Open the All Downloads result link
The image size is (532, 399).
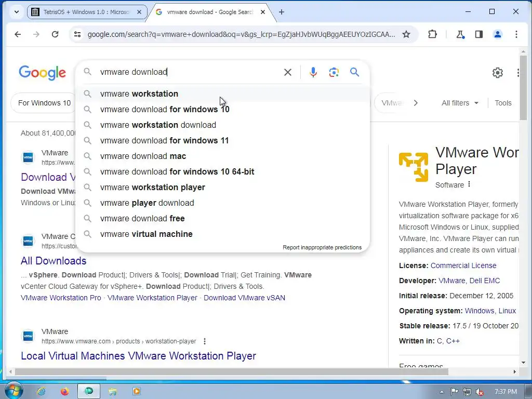54,261
